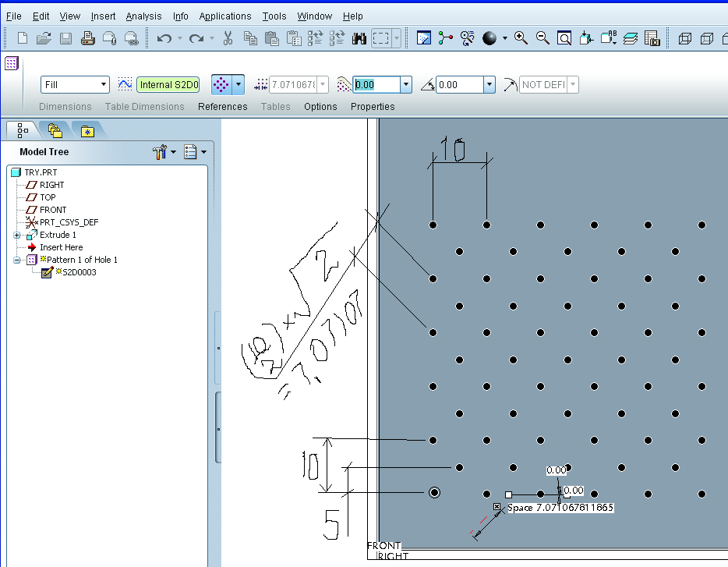Open Model Tree settings tools icon
Image resolution: width=728 pixels, height=567 pixels.
coord(160,152)
